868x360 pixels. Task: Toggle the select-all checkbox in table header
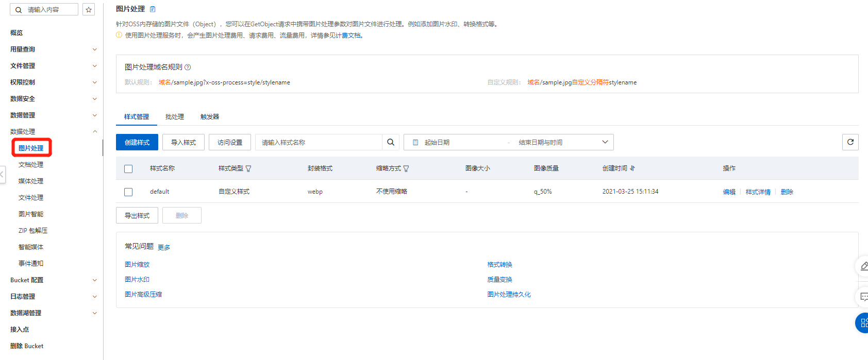pos(128,169)
